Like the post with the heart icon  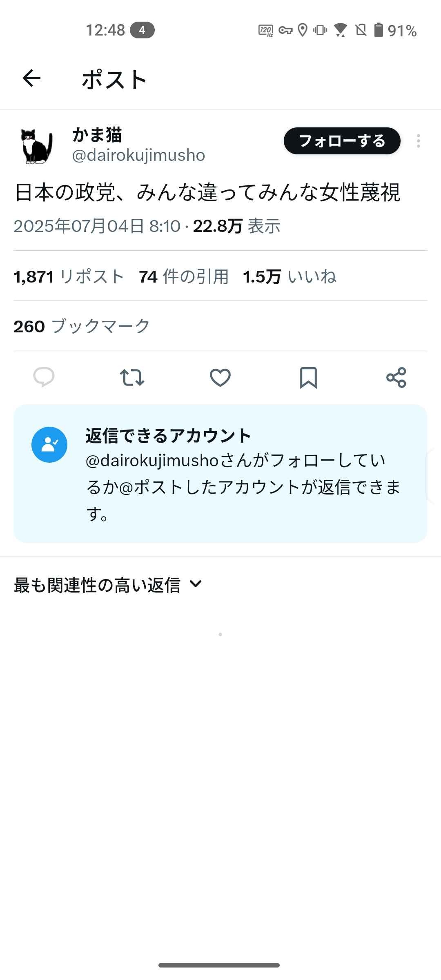(x=220, y=377)
